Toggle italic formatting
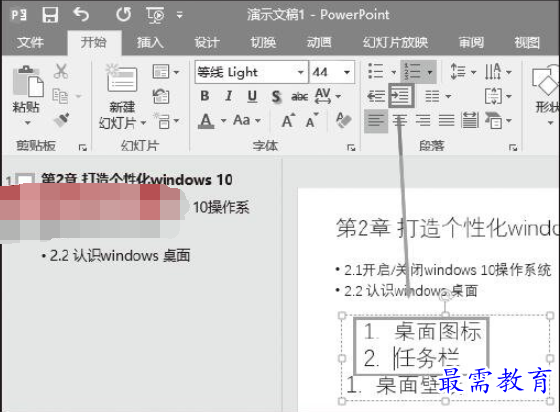560x412 pixels. [229, 96]
